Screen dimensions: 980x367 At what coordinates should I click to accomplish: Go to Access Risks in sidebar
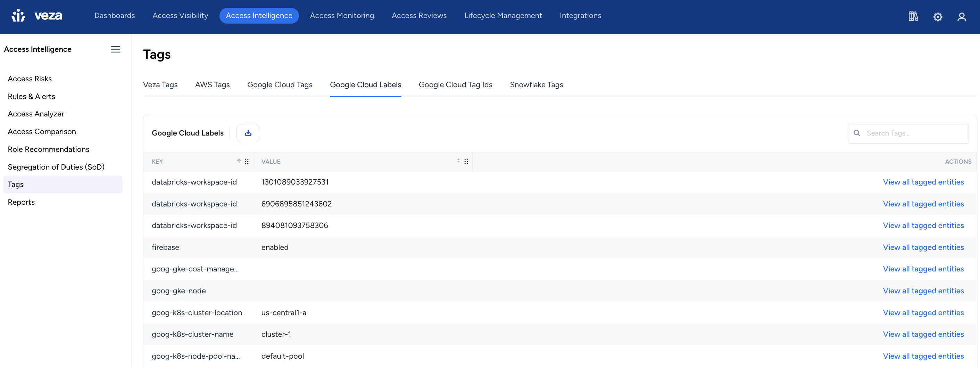coord(30,79)
